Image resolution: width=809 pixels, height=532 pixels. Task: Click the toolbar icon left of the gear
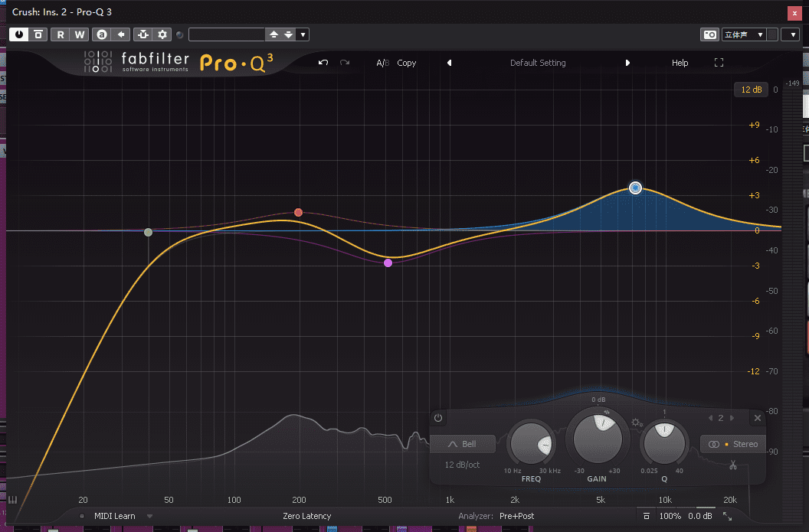click(143, 34)
